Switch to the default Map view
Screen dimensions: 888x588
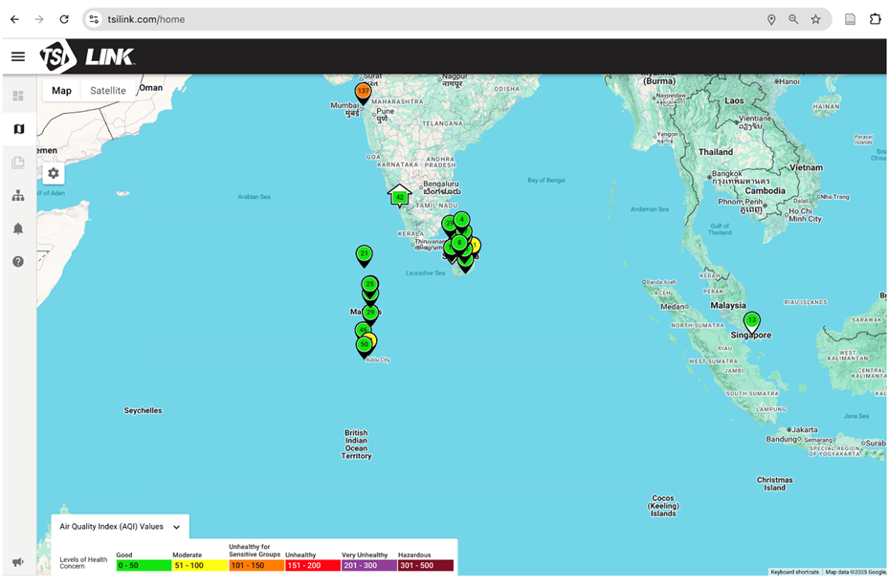(61, 91)
